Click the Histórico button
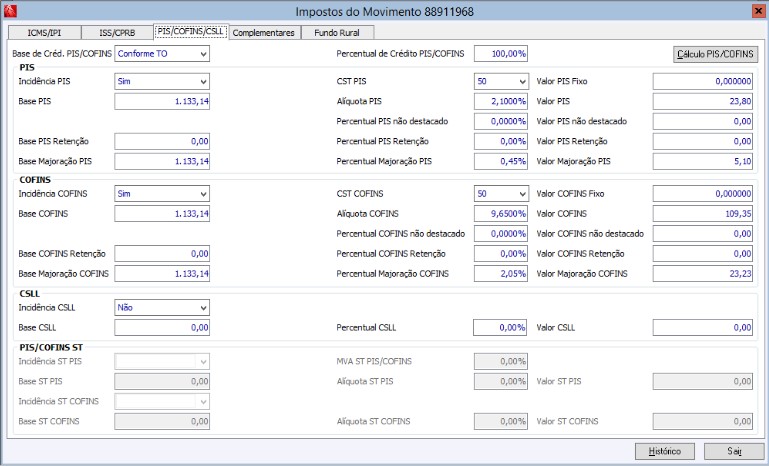This screenshot has width=769, height=466. pyautogui.click(x=666, y=451)
